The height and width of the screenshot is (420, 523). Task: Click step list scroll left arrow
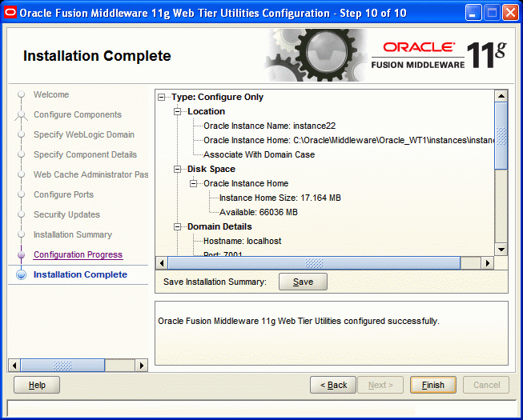point(14,366)
